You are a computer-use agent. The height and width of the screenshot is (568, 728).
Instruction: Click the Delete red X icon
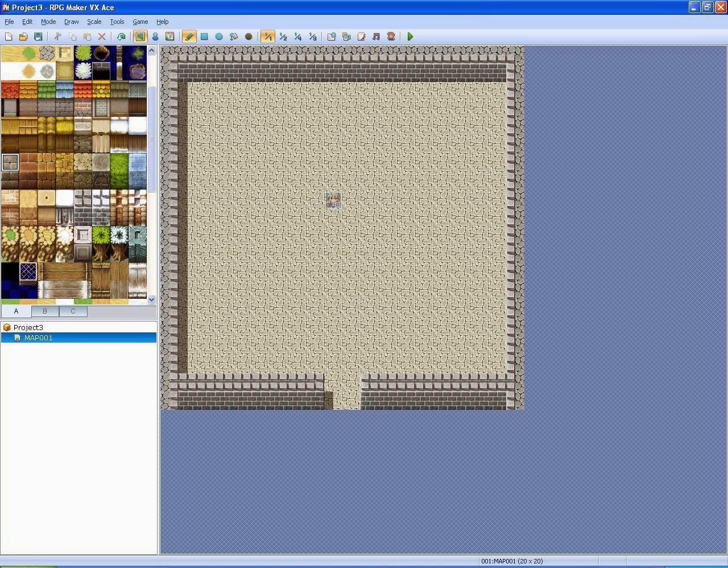102,36
